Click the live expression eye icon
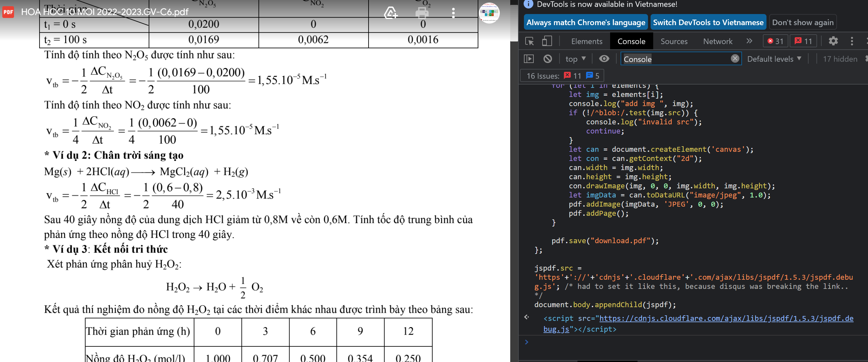 coord(604,59)
